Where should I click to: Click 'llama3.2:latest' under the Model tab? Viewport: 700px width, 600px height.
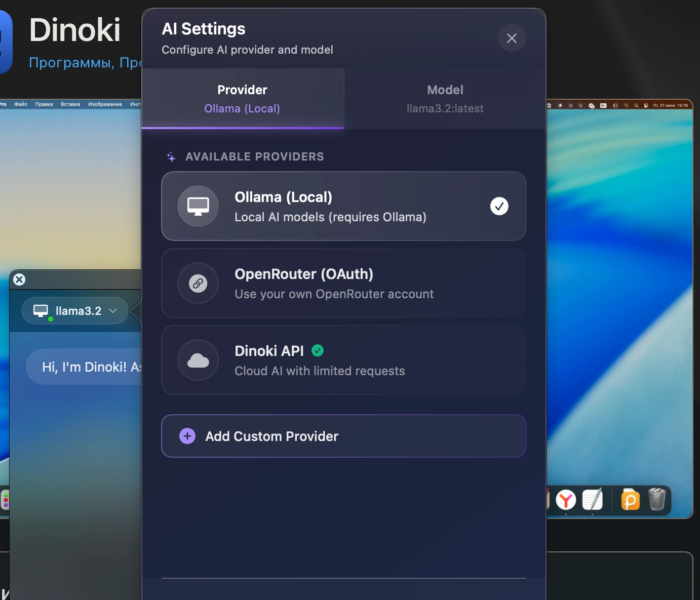[445, 108]
